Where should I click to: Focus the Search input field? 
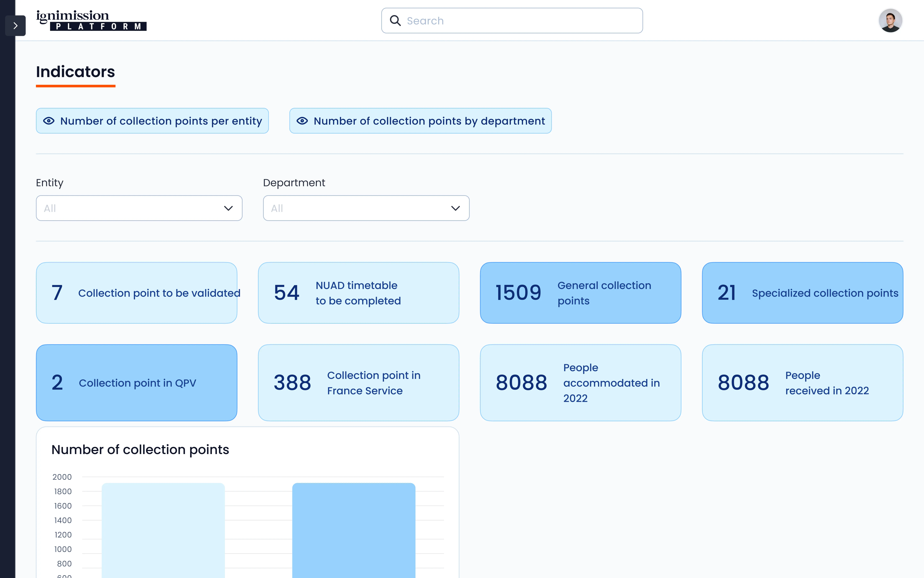tap(512, 21)
